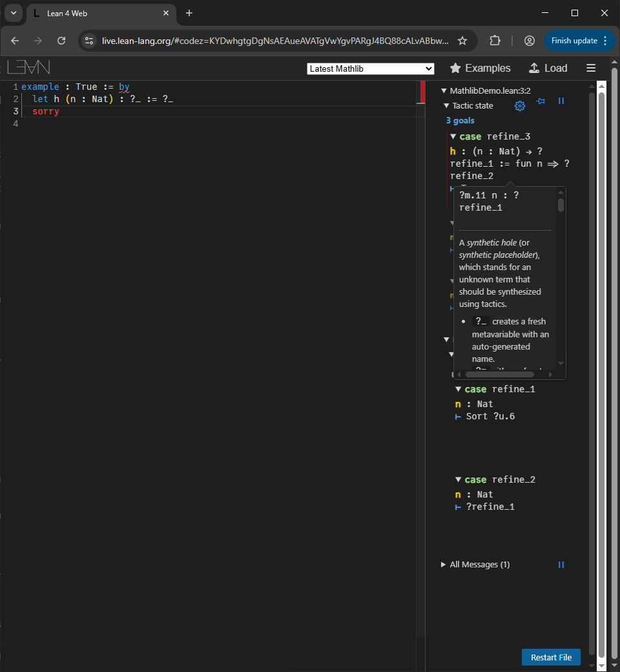Open the Chrome profile icon
The width and height of the screenshot is (620, 672).
click(x=529, y=41)
